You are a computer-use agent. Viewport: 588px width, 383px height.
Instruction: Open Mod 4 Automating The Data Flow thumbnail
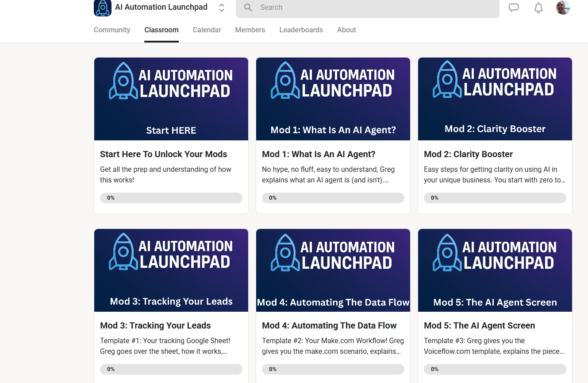333,270
